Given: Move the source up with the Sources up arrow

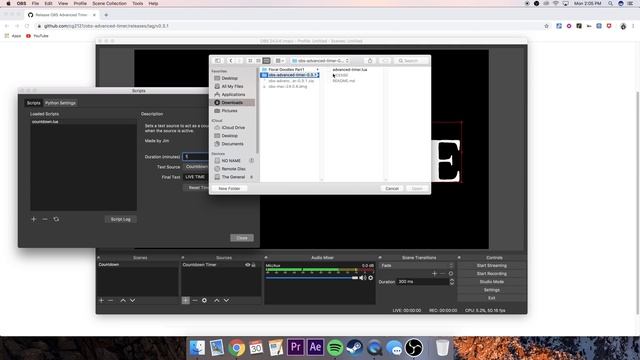Looking at the screenshot, I should click(217, 300).
